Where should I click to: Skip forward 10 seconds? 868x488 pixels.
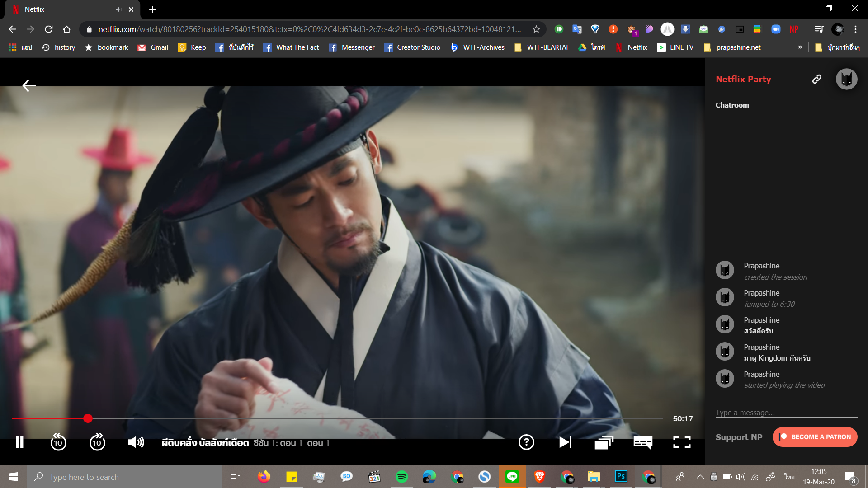97,442
